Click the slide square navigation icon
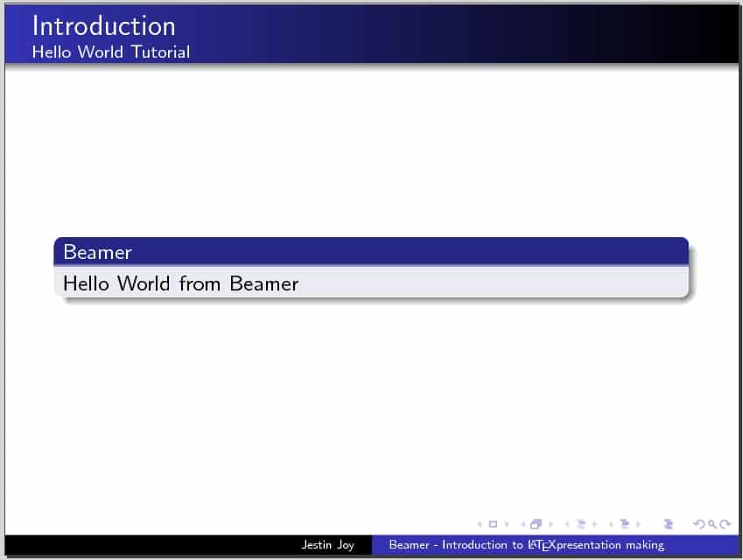Screen dimensions: 743x560 [493, 524]
